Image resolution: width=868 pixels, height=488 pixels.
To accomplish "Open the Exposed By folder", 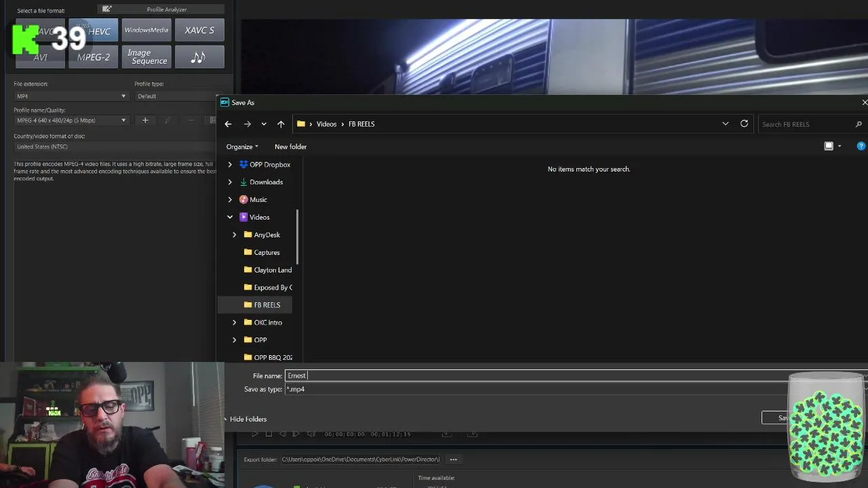I will tap(273, 288).
